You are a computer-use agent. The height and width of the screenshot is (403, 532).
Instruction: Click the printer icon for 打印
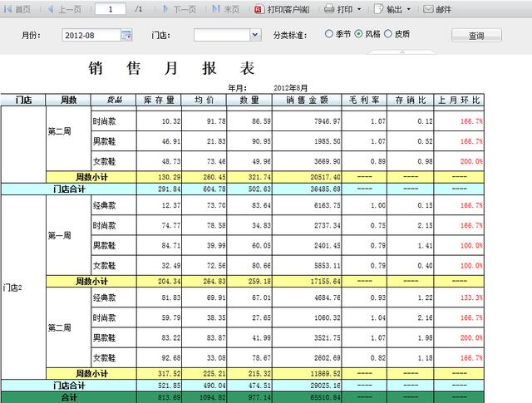[329, 9]
